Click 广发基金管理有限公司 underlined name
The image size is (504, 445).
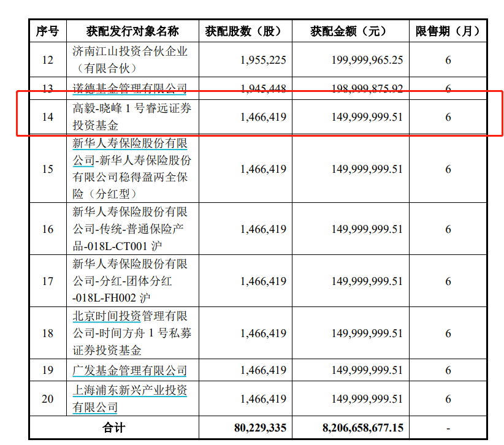[x=130, y=370]
